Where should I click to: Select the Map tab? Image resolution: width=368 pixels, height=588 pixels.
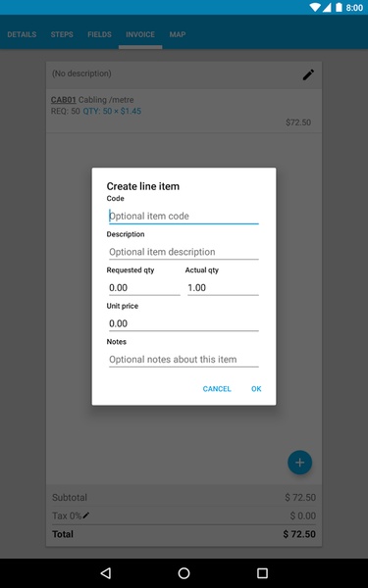click(178, 34)
